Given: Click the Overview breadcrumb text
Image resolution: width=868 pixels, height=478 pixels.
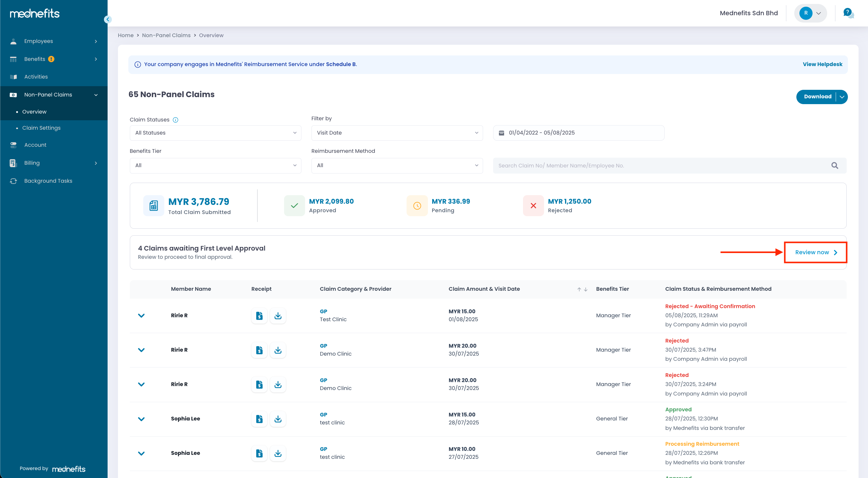Looking at the screenshot, I should 211,35.
